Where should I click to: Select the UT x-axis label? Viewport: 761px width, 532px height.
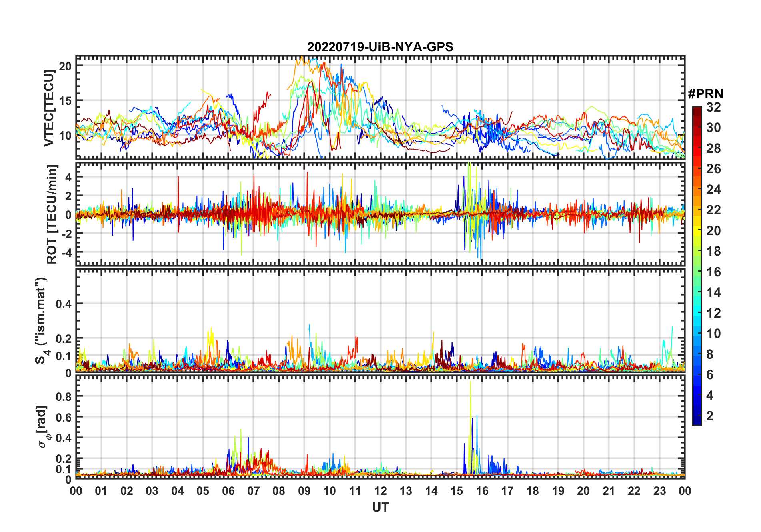[380, 507]
